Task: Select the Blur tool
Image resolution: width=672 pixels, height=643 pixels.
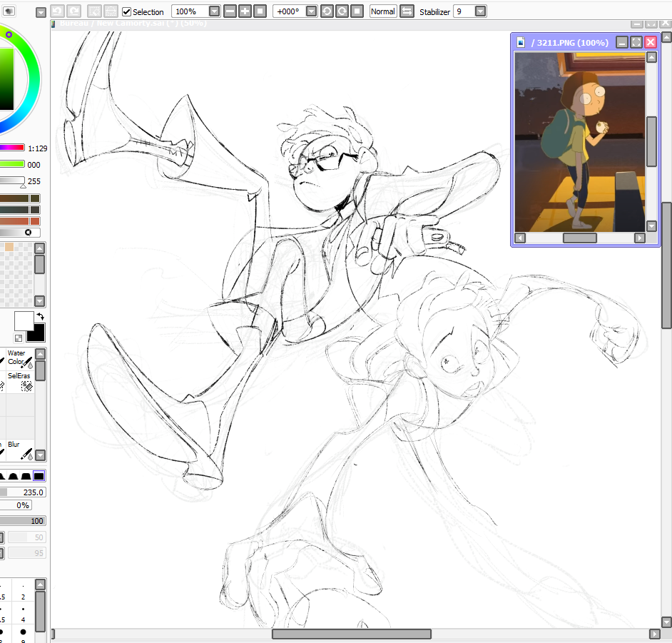Action: [x=20, y=450]
